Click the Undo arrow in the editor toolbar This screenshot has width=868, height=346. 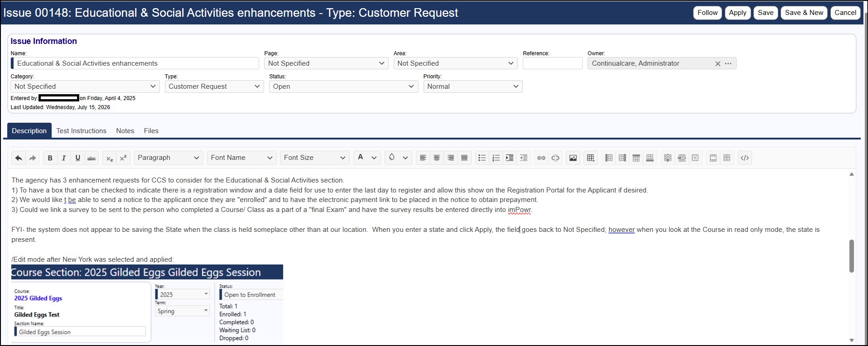tap(19, 158)
